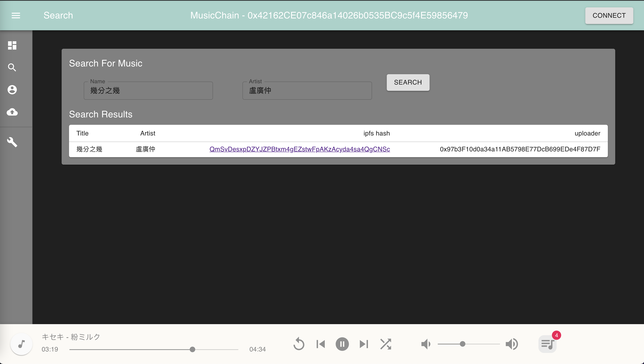Click the song progress slider handle

(x=192, y=349)
